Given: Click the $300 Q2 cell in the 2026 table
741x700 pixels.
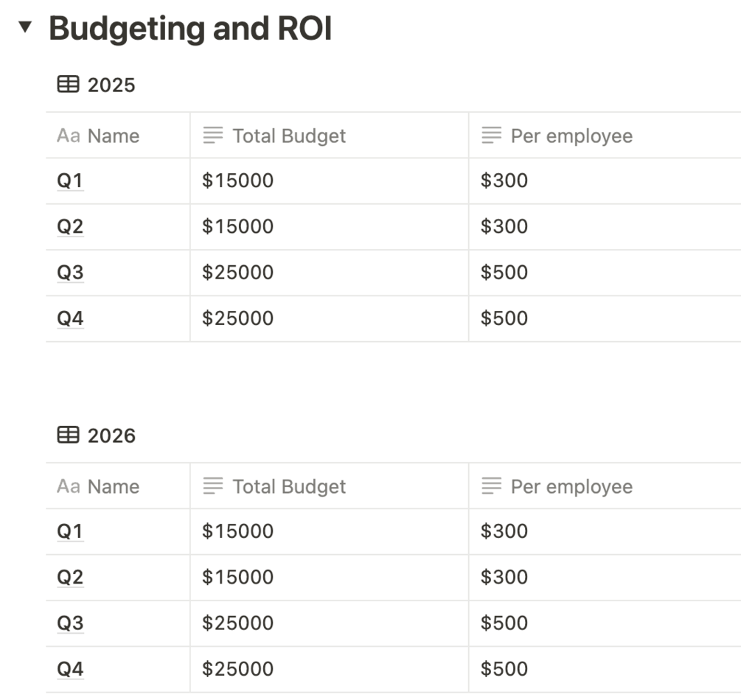Looking at the screenshot, I should click(x=504, y=577).
